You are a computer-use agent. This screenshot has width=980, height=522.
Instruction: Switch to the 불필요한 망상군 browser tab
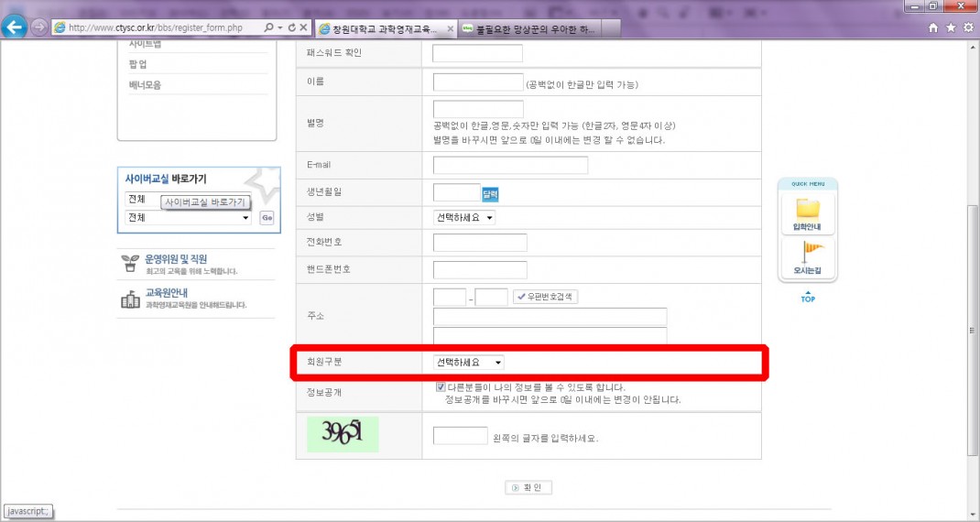tap(529, 29)
